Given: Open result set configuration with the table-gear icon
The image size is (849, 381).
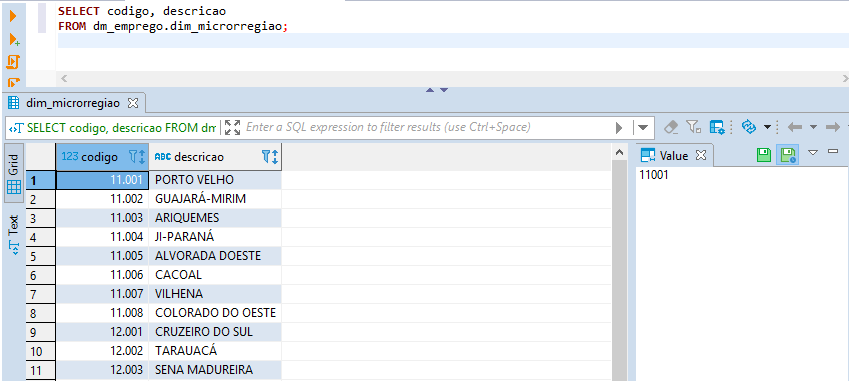Looking at the screenshot, I should [717, 127].
